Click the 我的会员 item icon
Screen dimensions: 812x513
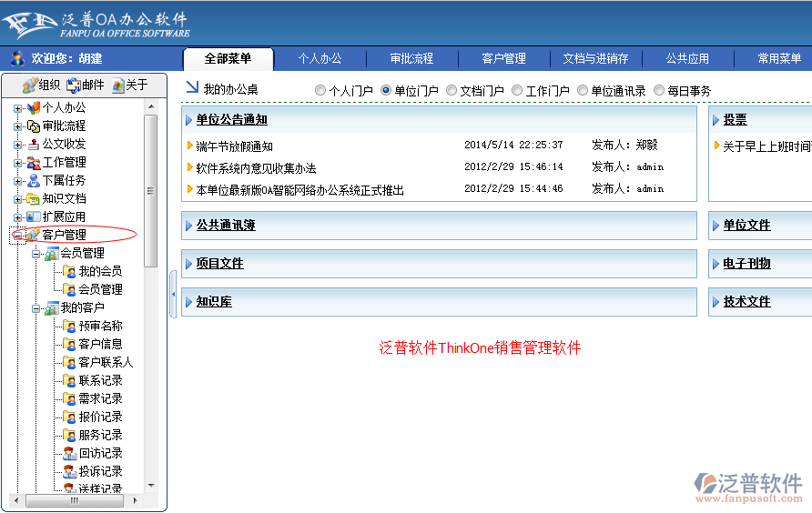69,271
